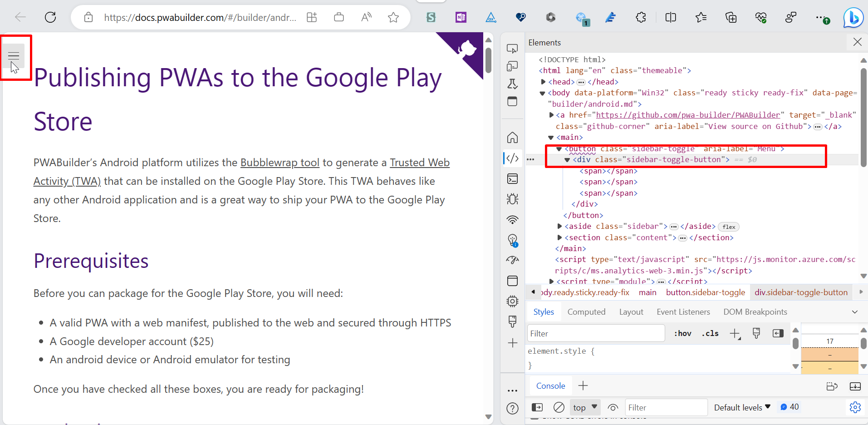This screenshot has height=425, width=868.
Task: Open the Network conditions tool (wifi icon)
Action: click(512, 220)
